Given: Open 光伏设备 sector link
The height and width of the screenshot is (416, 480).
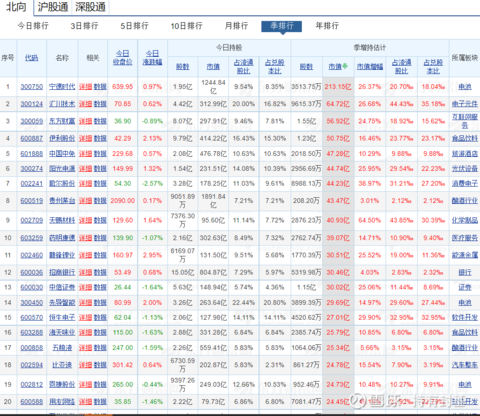Looking at the screenshot, I should point(465,169).
